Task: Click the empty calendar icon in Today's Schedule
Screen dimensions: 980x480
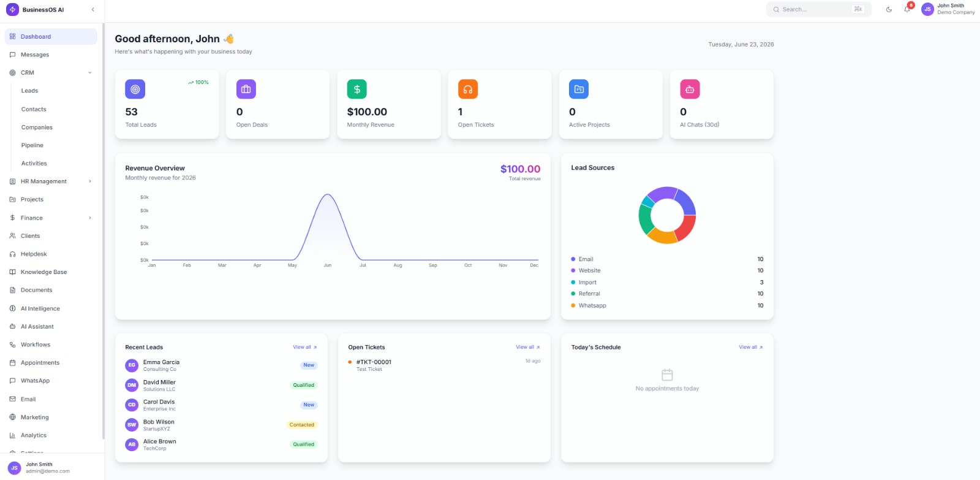Action: pos(667,375)
